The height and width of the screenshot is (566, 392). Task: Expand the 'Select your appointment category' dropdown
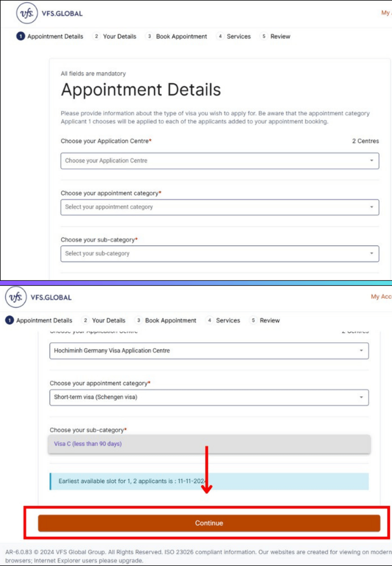click(x=220, y=207)
